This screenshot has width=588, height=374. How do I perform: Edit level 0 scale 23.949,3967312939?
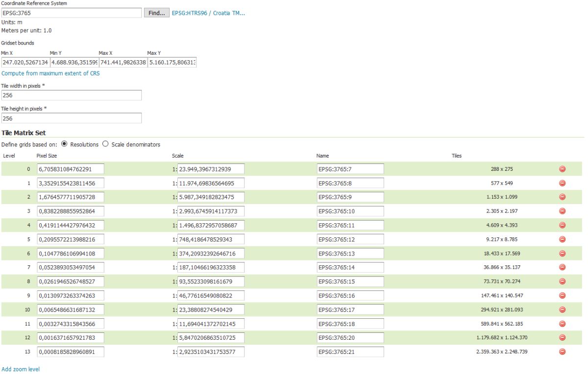pyautogui.click(x=211, y=169)
